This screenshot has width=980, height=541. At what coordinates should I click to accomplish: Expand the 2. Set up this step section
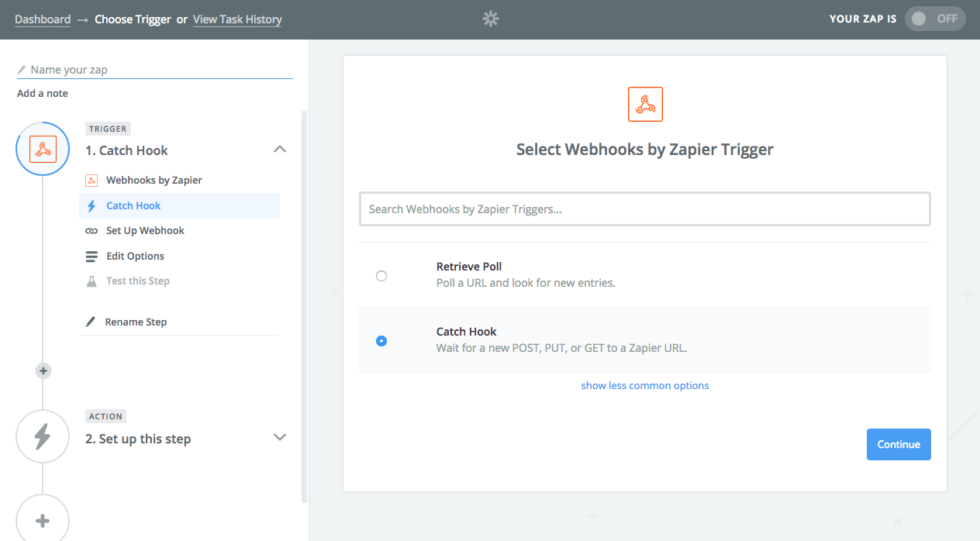pyautogui.click(x=279, y=438)
